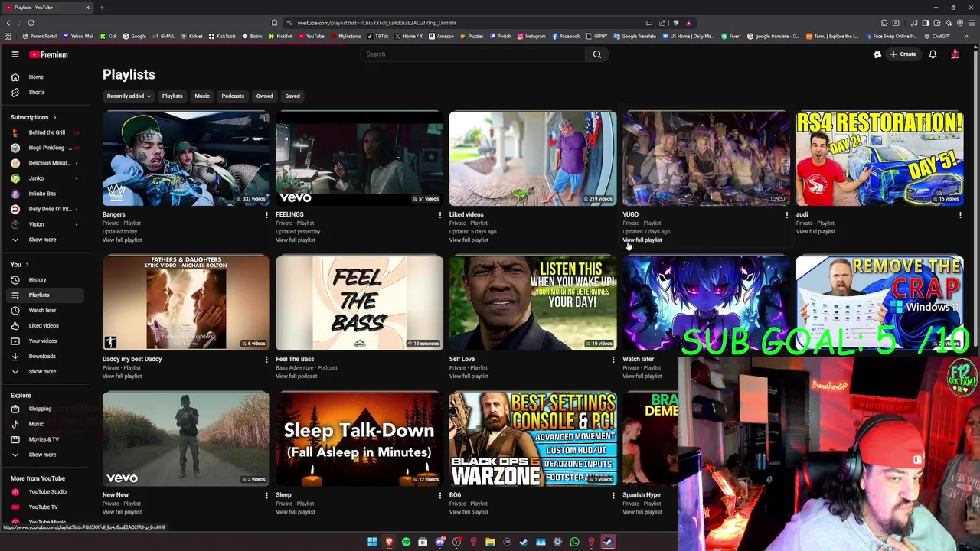Click the Create button
This screenshot has height=551, width=980.
coord(903,54)
